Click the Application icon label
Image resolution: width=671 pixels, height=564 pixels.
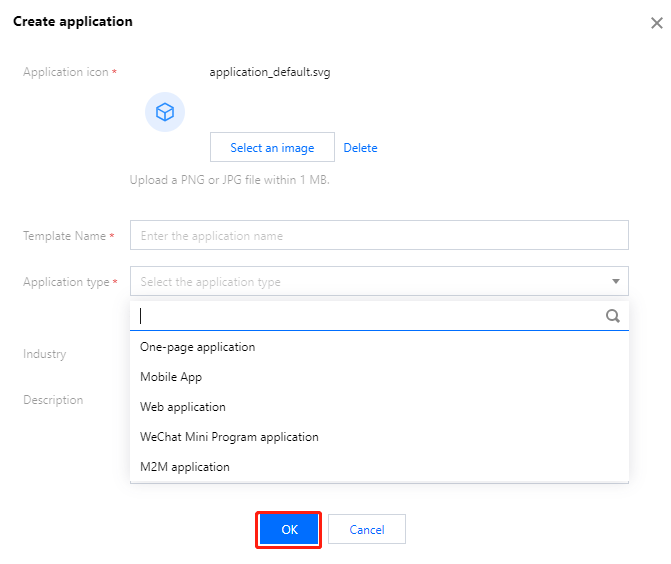point(66,73)
